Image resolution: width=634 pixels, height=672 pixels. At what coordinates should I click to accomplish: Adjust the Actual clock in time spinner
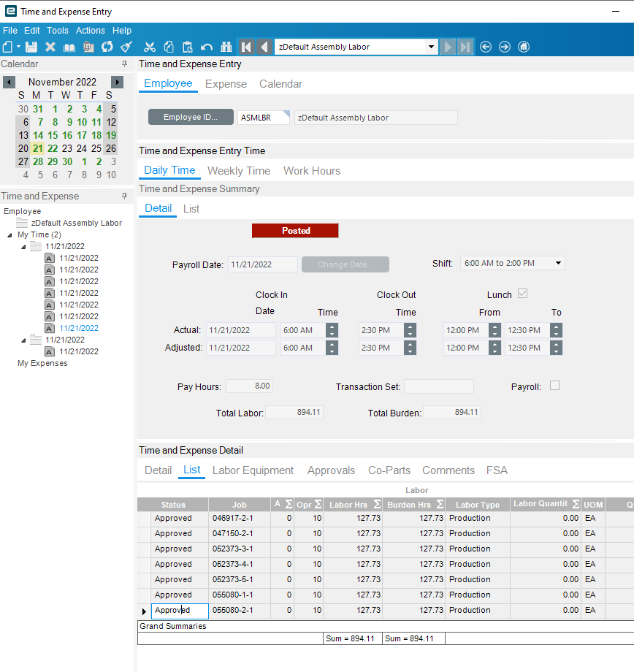[x=332, y=330]
